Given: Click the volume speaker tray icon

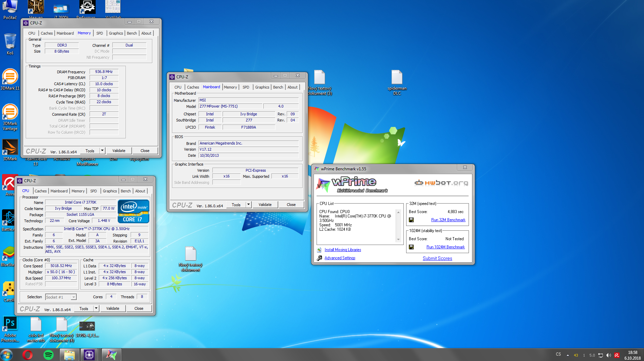Looking at the screenshot, I should pyautogui.click(x=609, y=355).
